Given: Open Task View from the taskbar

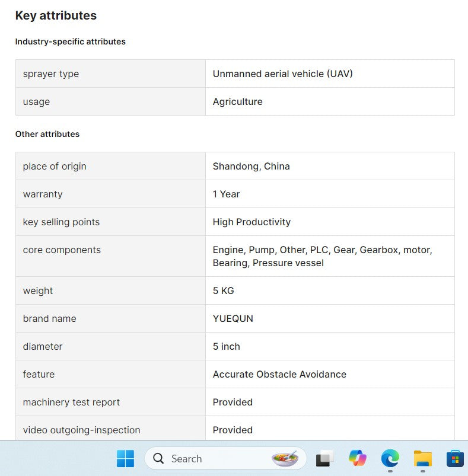Looking at the screenshot, I should (324, 458).
